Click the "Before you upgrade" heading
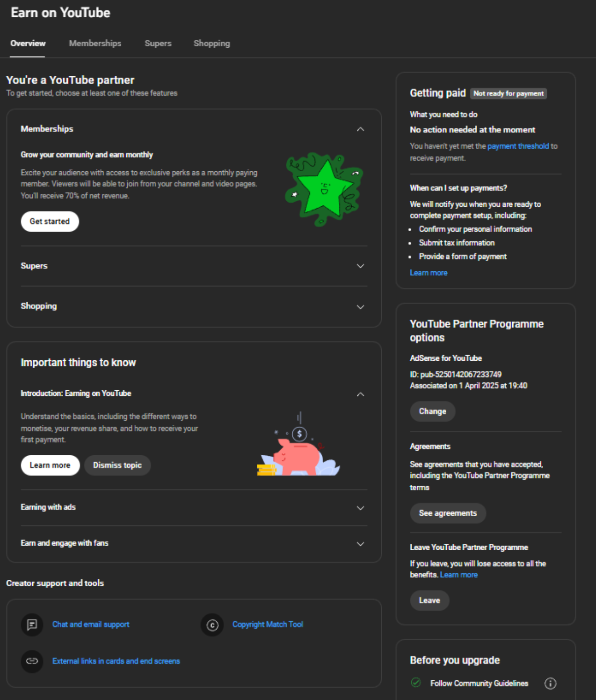 455,660
